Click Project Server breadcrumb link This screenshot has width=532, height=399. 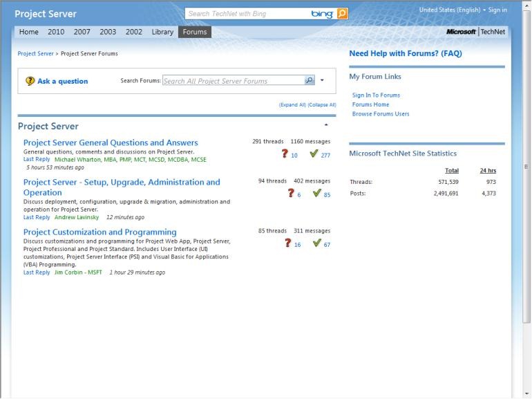tap(36, 54)
